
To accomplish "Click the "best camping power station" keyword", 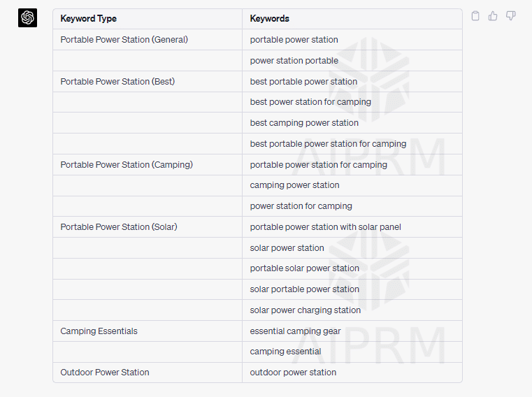I will point(304,123).
